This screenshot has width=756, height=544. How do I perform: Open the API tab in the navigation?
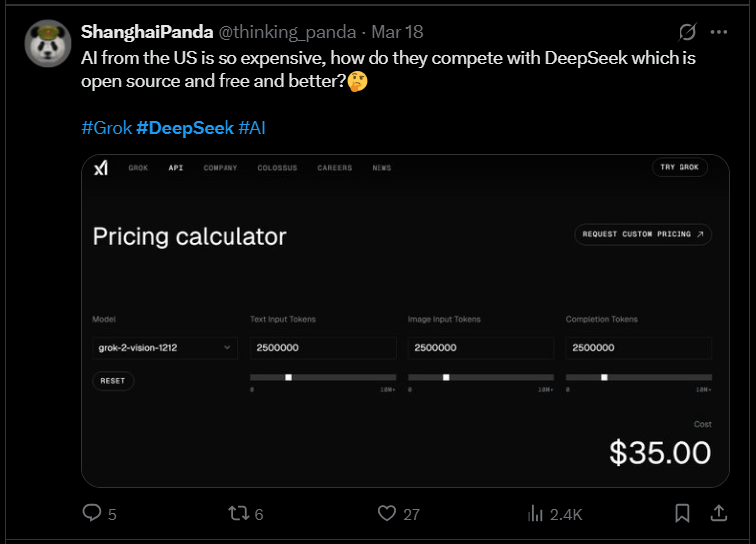point(176,168)
